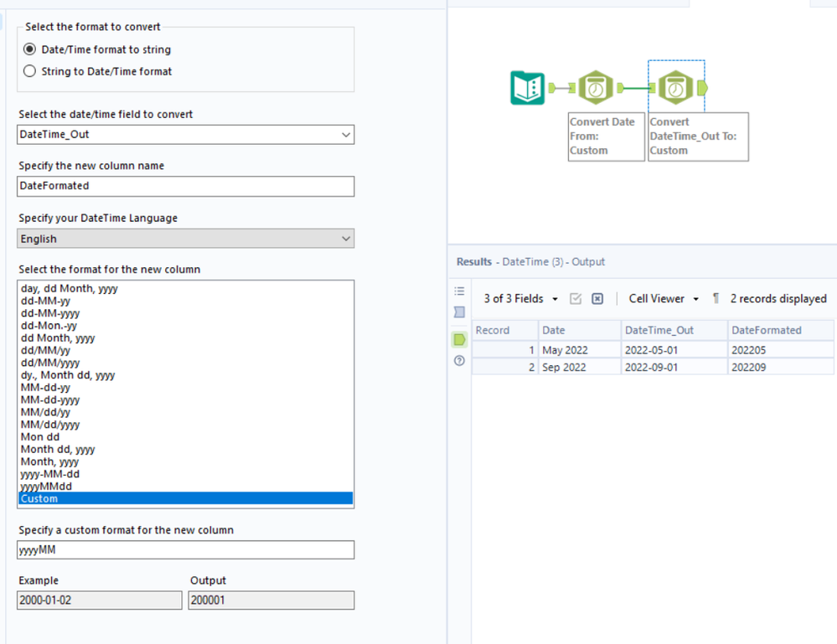Click the cancel X icon in results toolbar
The image size is (837, 644).
[597, 299]
